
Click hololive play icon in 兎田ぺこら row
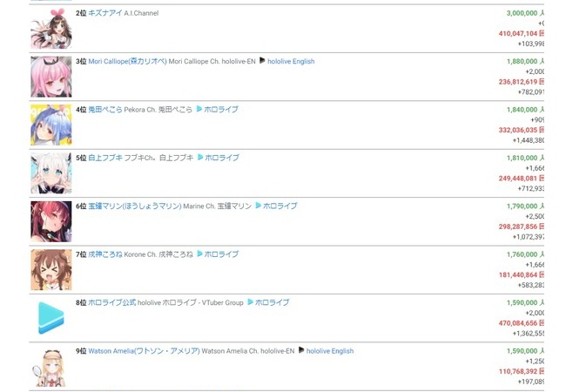pos(199,109)
